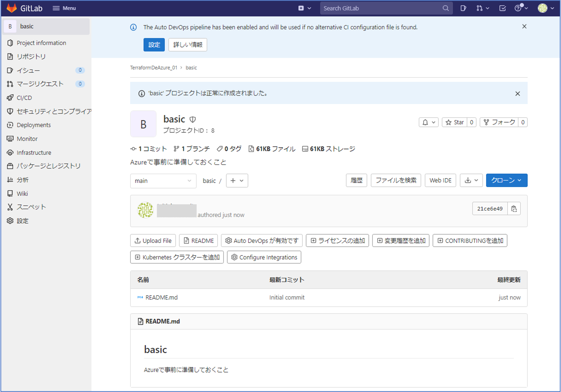This screenshot has height=392, width=561.
Task: Click the ファイルを検索 button
Action: [396, 180]
